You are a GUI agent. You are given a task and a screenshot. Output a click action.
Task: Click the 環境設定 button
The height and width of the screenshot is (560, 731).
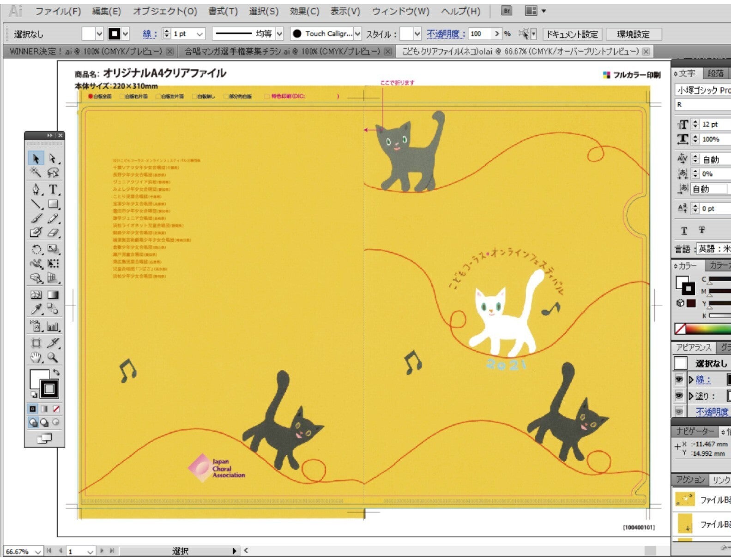(x=633, y=34)
